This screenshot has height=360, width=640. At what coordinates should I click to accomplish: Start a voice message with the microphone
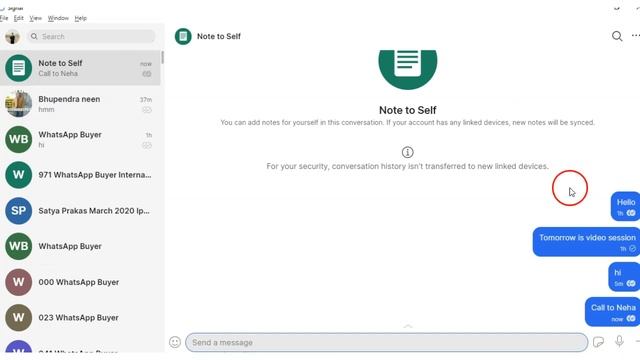(x=619, y=341)
